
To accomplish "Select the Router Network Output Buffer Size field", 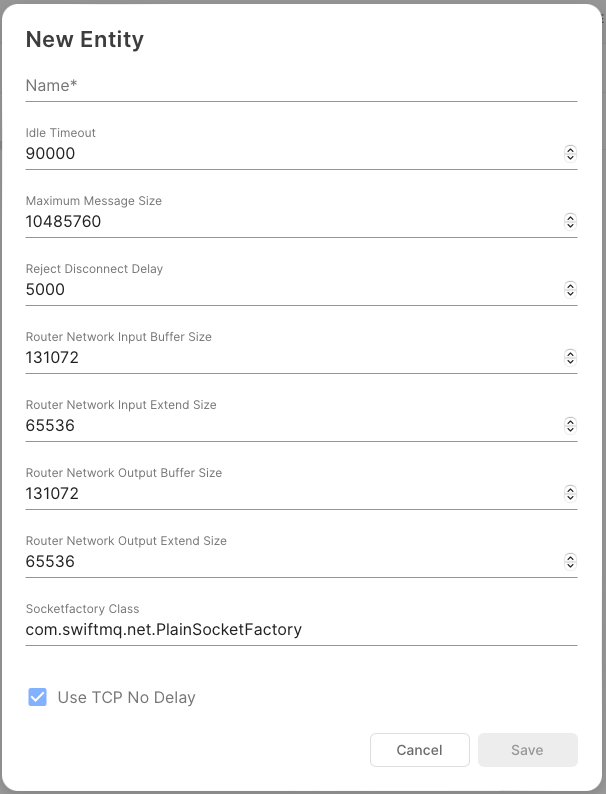I will 290,494.
